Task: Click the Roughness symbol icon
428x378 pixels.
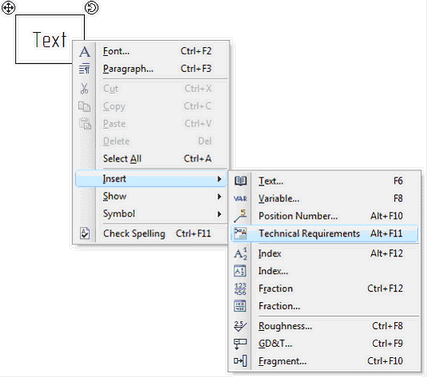Action: 240,326
